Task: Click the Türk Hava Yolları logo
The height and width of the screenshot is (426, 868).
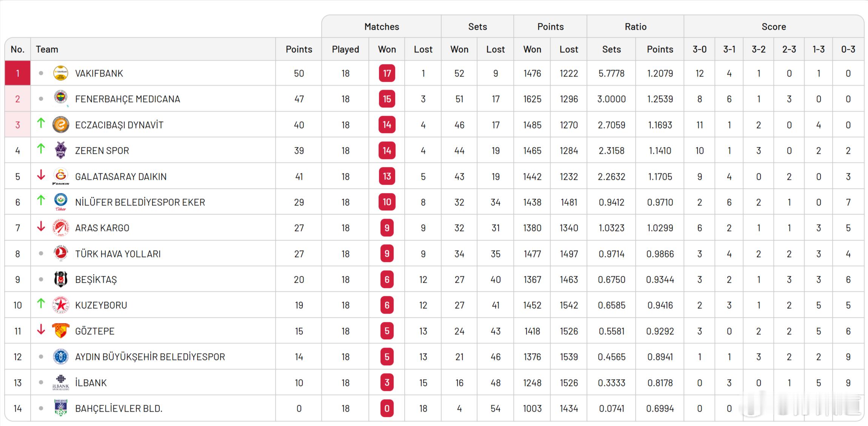Action: 61,253
